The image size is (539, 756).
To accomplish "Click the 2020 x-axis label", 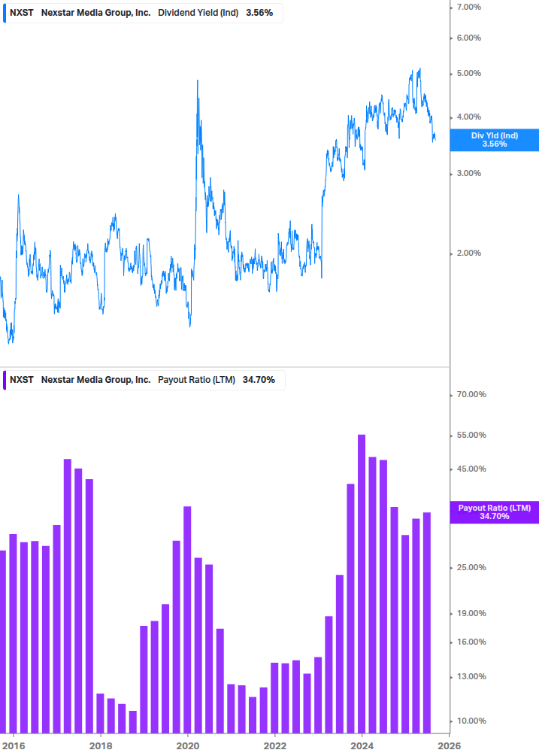I will point(188,746).
